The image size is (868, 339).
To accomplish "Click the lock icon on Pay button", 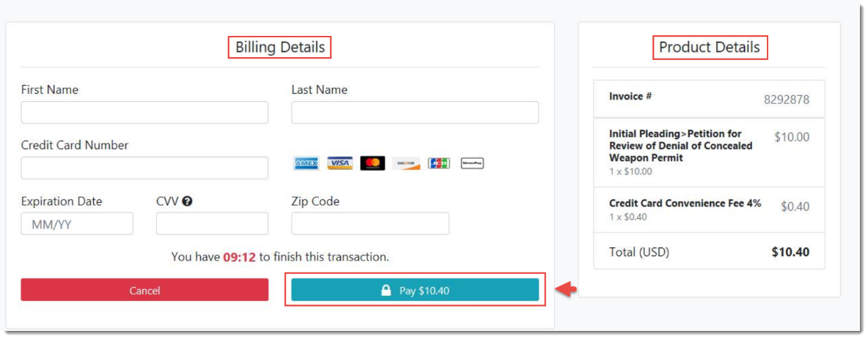I will [x=386, y=291].
